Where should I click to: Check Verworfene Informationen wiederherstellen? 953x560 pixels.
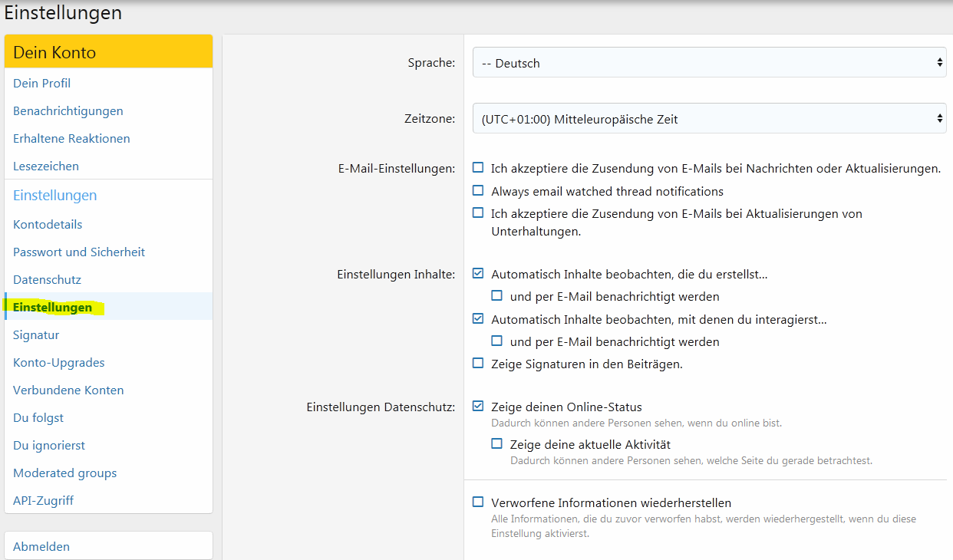[x=478, y=502]
